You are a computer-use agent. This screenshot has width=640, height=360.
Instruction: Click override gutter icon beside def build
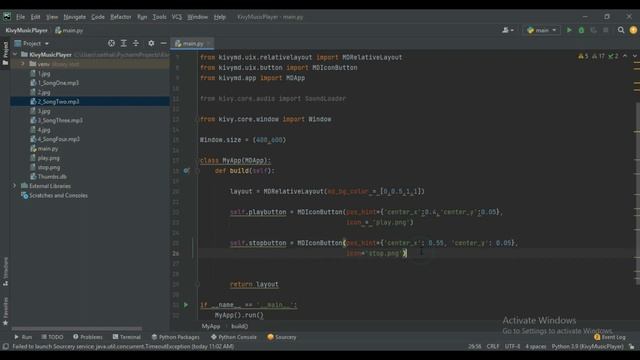tap(186, 171)
